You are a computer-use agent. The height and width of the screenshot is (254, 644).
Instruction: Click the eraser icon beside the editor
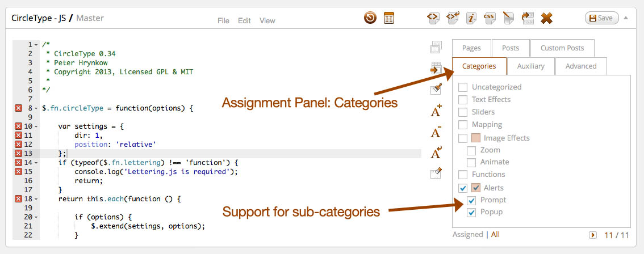tap(436, 173)
